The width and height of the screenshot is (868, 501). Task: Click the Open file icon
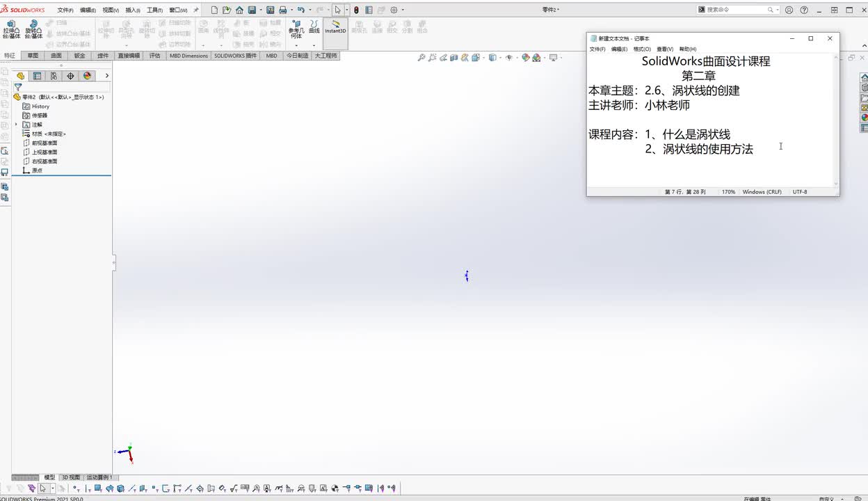227,10
